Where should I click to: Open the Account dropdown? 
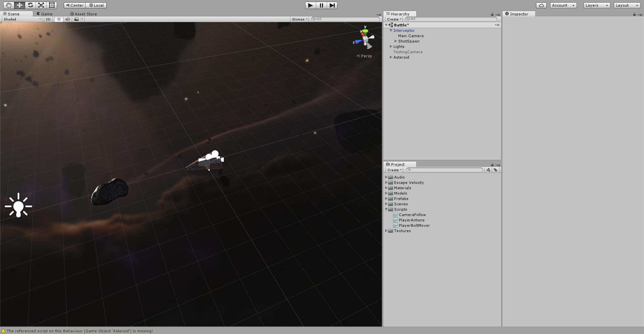click(x=563, y=5)
